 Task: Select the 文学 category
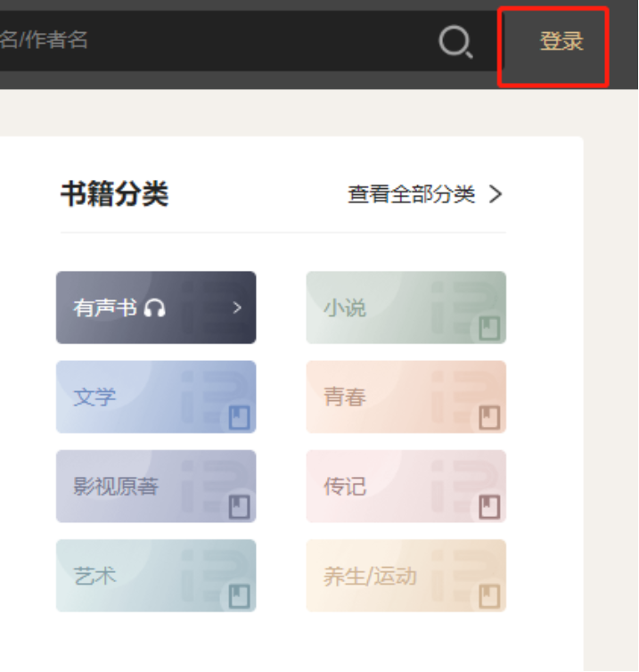point(156,397)
